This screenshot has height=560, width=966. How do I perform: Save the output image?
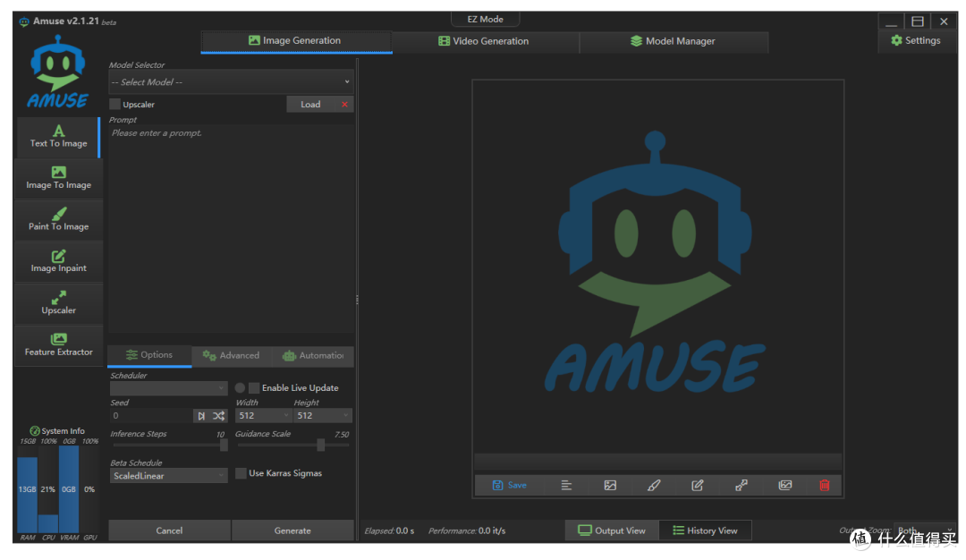510,486
